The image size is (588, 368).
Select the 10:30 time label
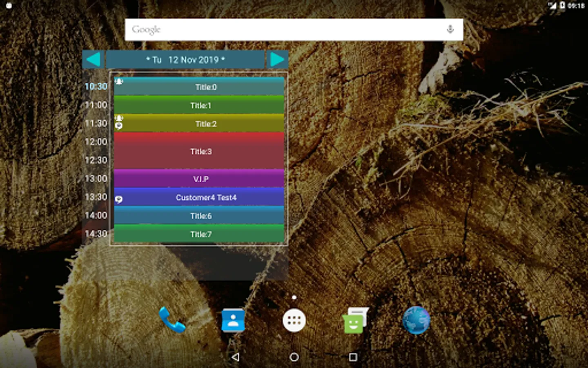tap(96, 86)
